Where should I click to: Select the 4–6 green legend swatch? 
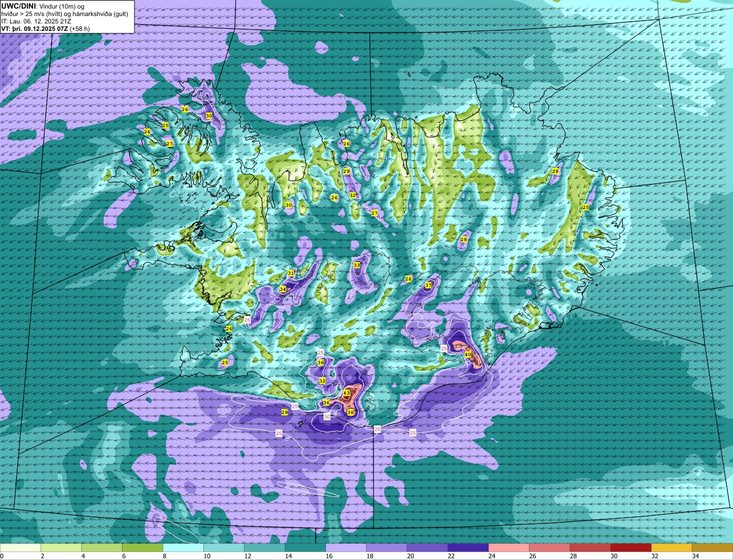(x=102, y=548)
